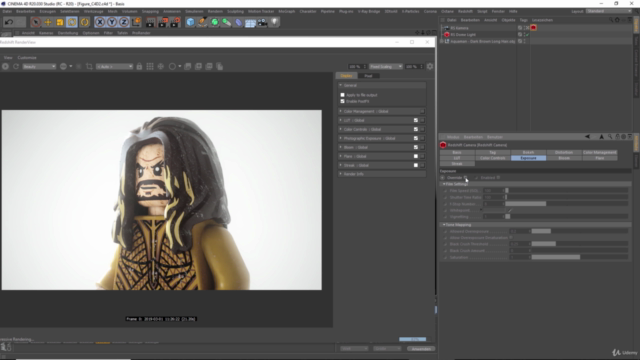
Task: Toggle the camera lock icon
Action: pyautogui.click(x=139, y=66)
